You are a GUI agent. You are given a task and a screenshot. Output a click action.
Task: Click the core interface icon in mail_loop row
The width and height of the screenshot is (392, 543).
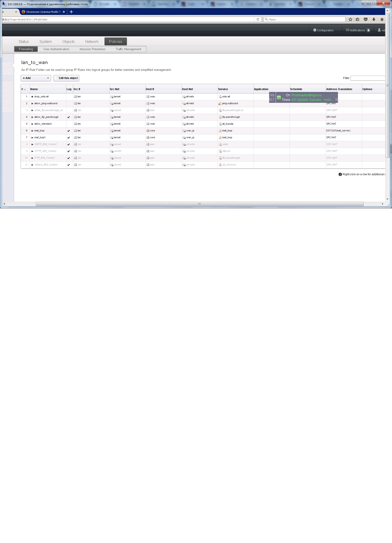pyautogui.click(x=148, y=131)
